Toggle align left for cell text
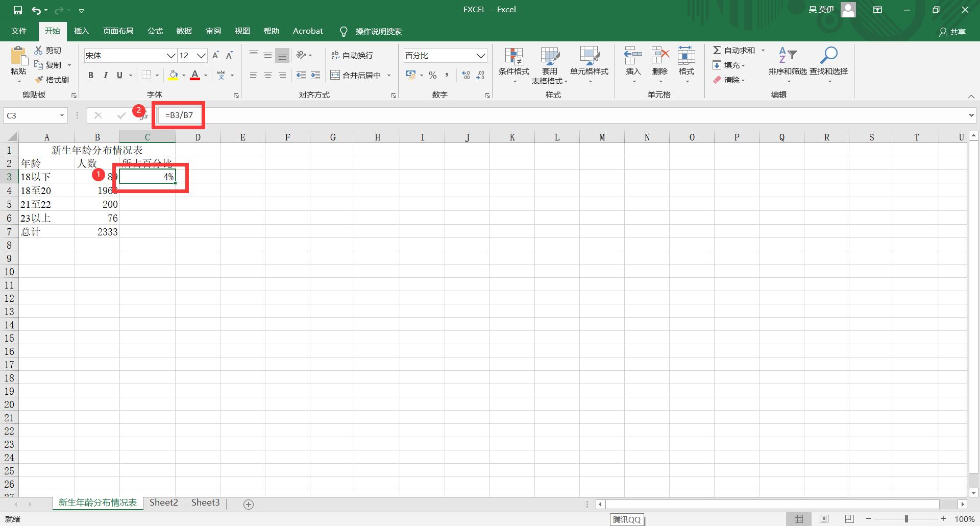980x526 pixels. (254, 75)
